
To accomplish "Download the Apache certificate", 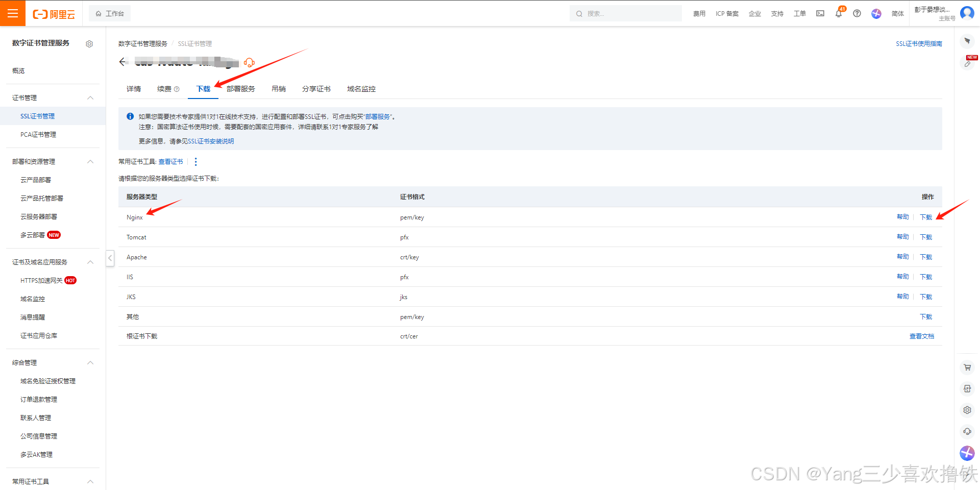I will pyautogui.click(x=926, y=257).
